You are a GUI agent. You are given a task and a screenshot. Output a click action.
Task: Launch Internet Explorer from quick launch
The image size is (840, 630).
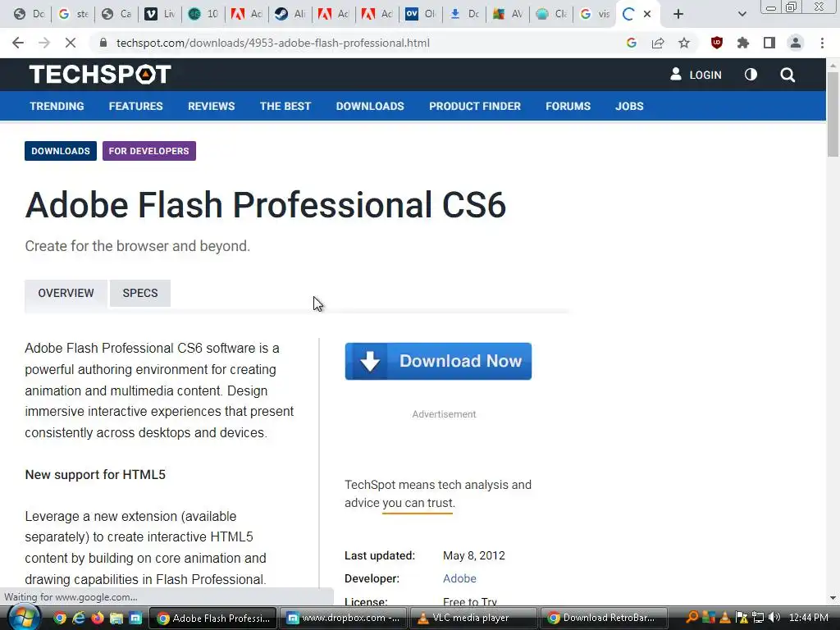[79, 619]
